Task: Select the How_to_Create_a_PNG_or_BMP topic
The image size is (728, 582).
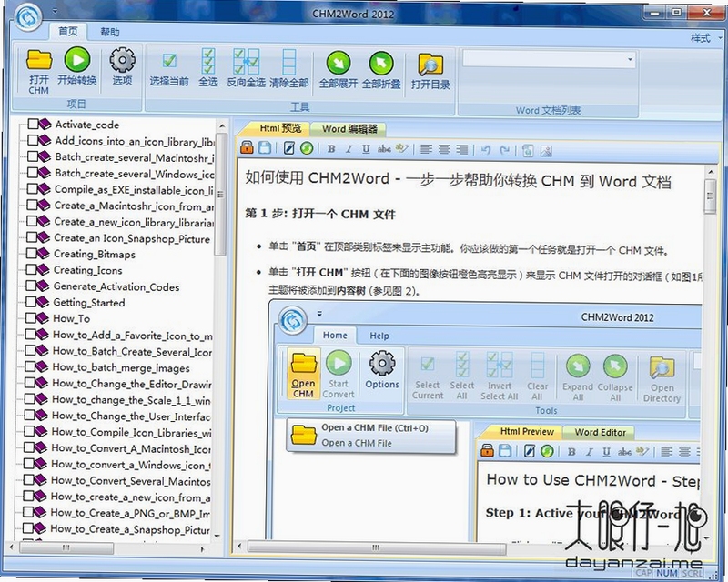Action: tap(129, 513)
